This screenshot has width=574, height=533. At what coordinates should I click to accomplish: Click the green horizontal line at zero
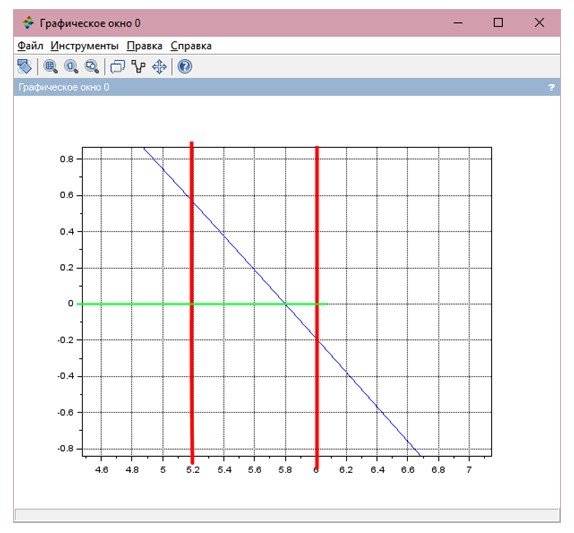[202, 304]
